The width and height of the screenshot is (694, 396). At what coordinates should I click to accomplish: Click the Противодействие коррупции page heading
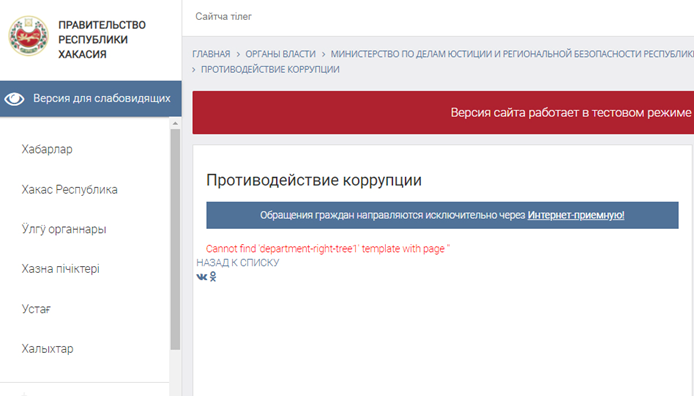pos(314,180)
